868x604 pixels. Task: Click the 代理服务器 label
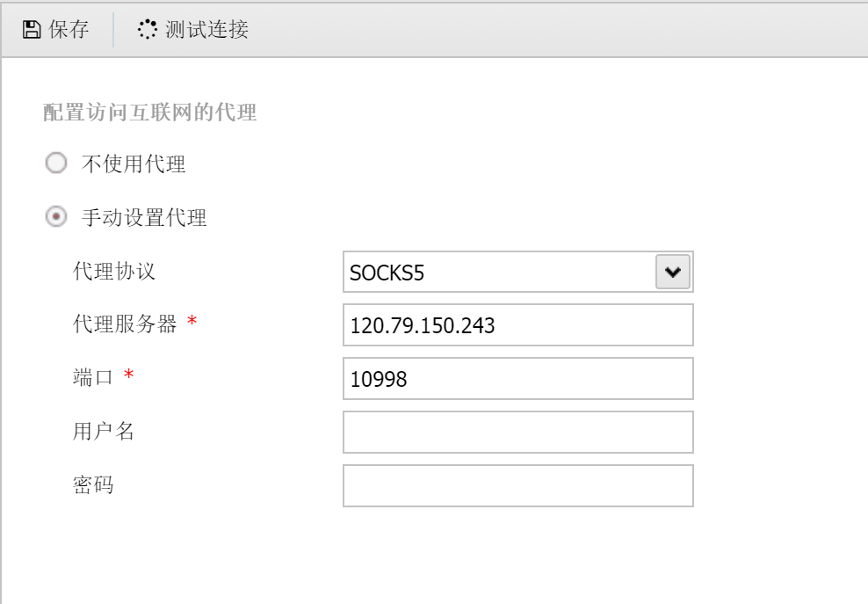pyautogui.click(x=125, y=324)
